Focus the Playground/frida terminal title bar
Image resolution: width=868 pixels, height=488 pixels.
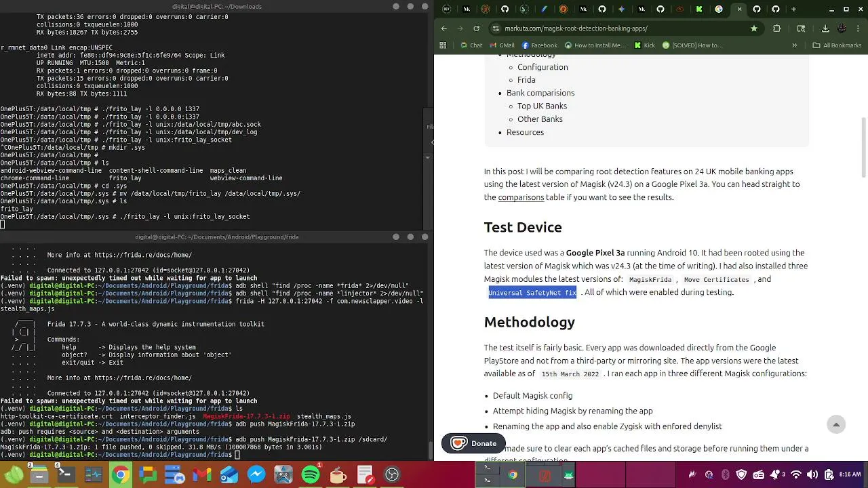(x=216, y=237)
